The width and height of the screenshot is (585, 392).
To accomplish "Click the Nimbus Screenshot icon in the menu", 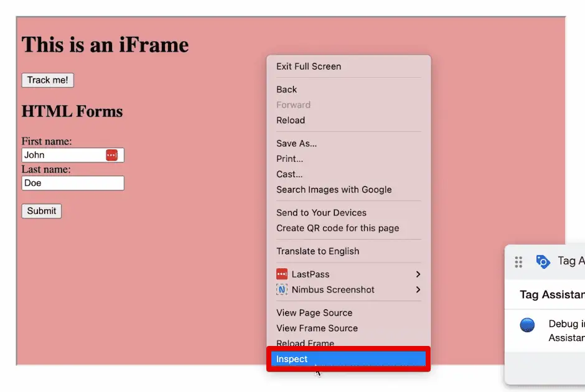I will 283,289.
